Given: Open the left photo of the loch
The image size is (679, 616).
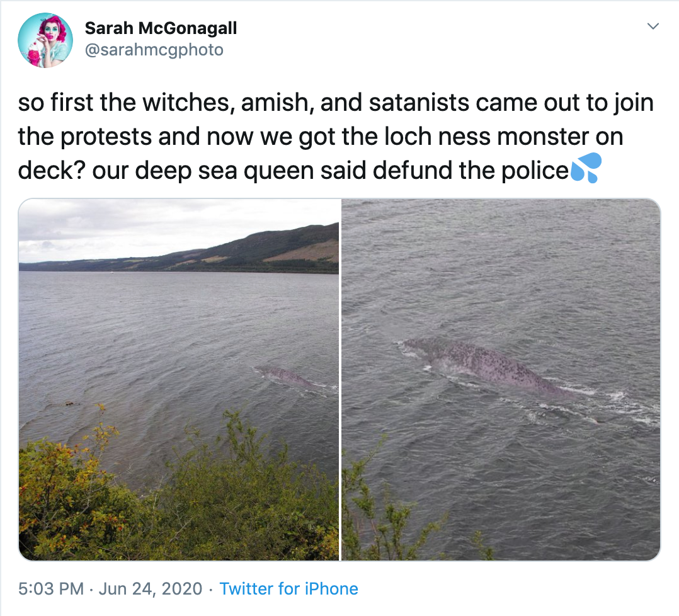Looking at the screenshot, I should [x=179, y=380].
